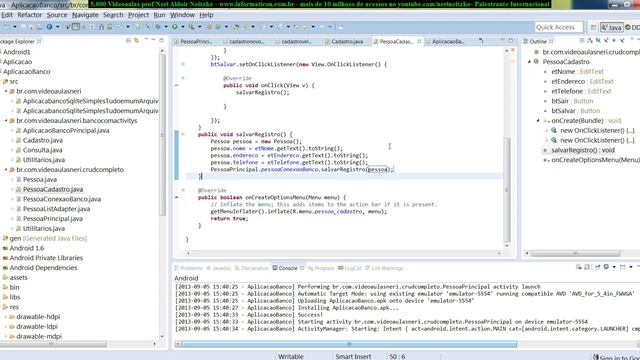Screen dimensions: 640x360
Task: Click the Quick Access search field
Action: point(558,27)
